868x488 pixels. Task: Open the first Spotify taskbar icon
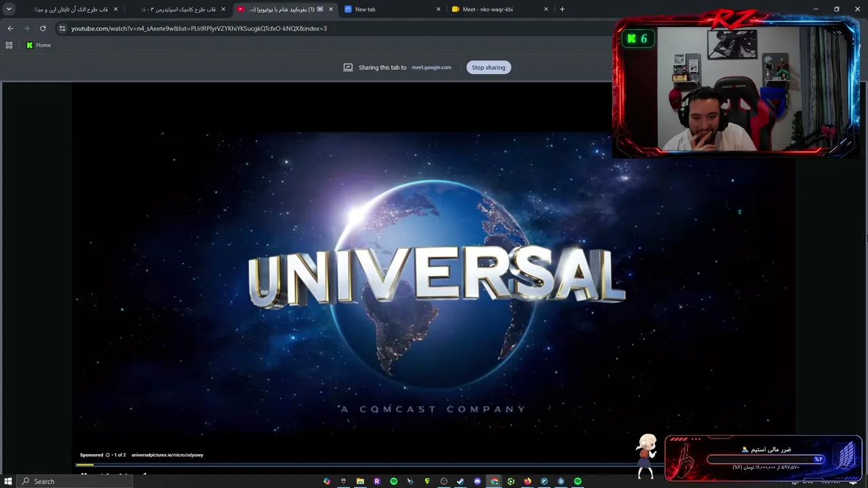click(x=394, y=481)
